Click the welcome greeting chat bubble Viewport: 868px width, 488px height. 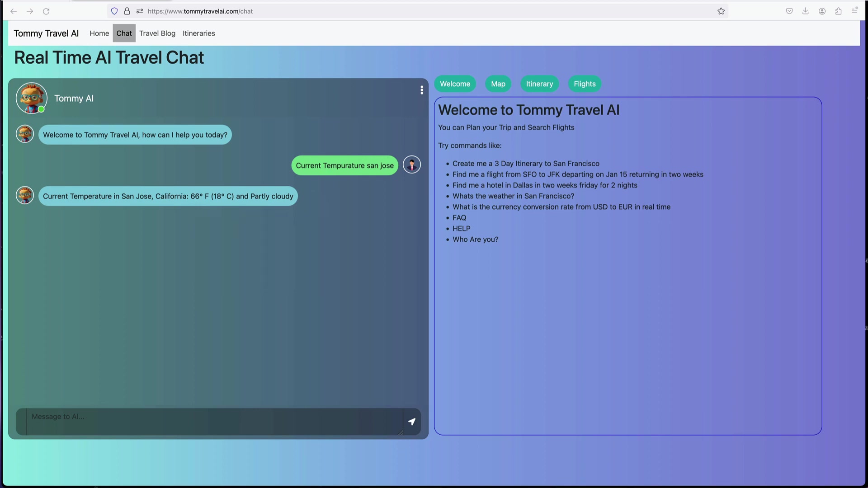point(135,135)
